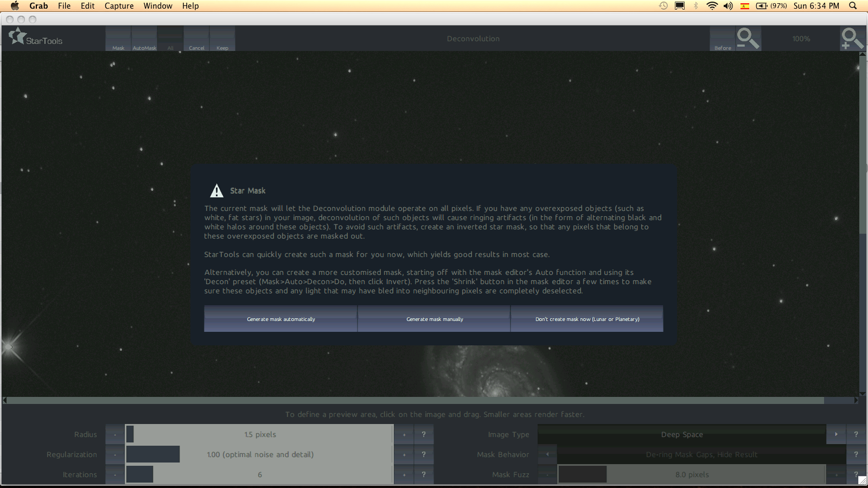Click the StarTools logo

click(x=36, y=38)
